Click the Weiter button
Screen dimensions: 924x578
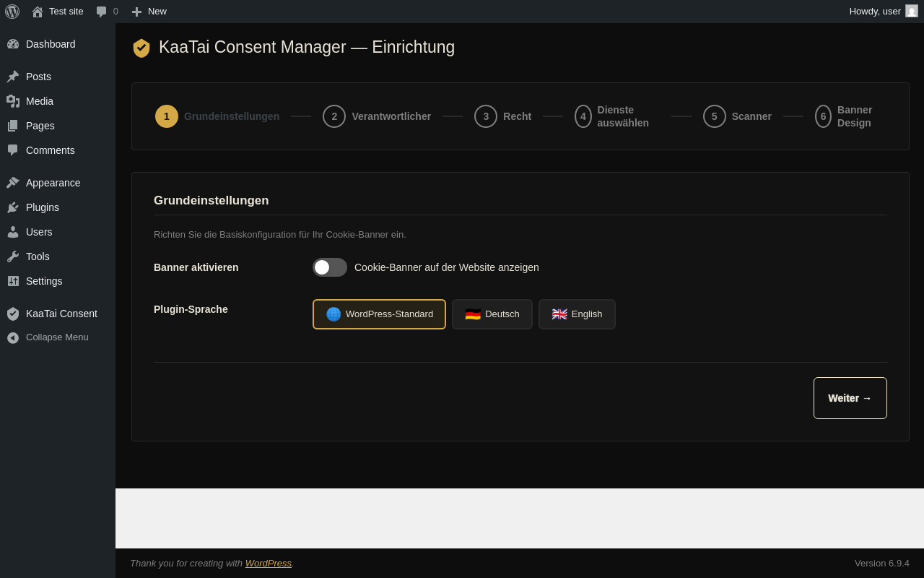click(x=850, y=398)
